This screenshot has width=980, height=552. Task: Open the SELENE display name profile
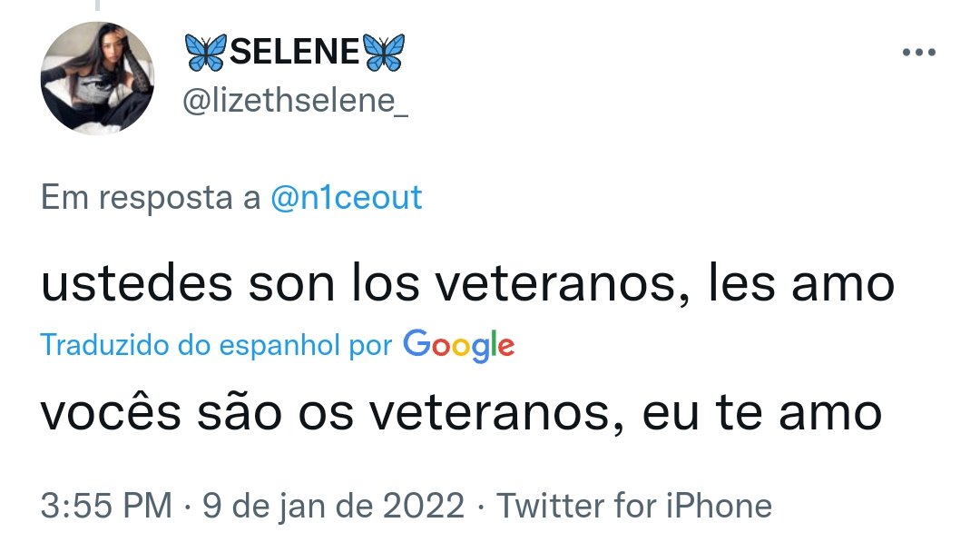(x=294, y=52)
